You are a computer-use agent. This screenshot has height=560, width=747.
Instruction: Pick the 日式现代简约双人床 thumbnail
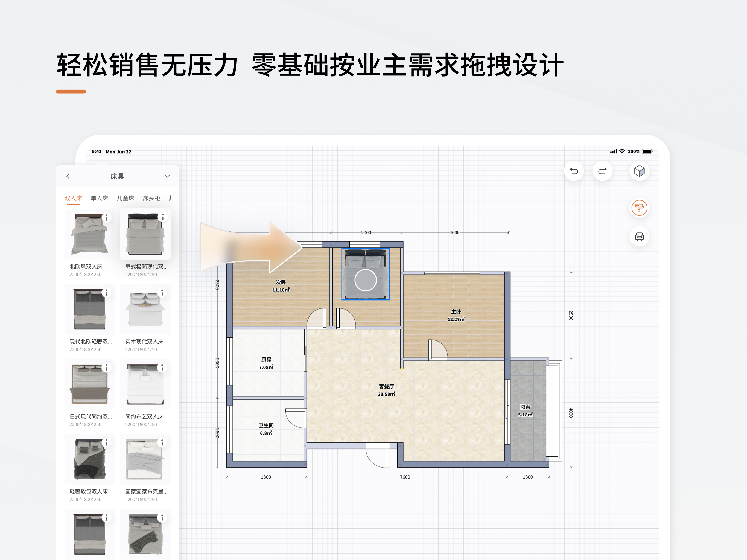click(89, 384)
